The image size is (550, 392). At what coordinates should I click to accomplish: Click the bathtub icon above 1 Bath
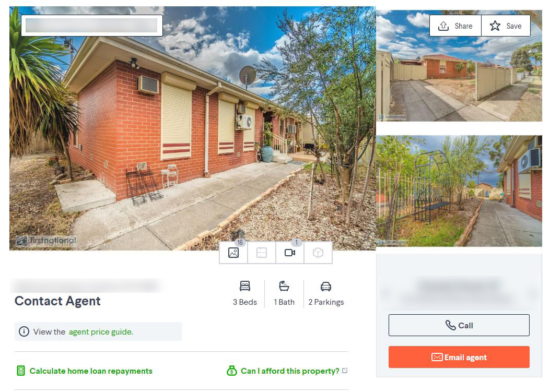coord(284,286)
